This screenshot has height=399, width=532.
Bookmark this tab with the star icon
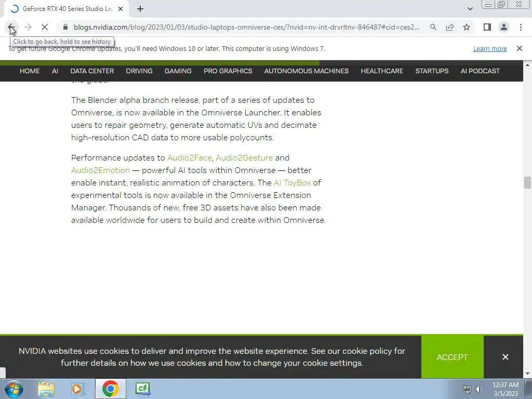tap(467, 27)
